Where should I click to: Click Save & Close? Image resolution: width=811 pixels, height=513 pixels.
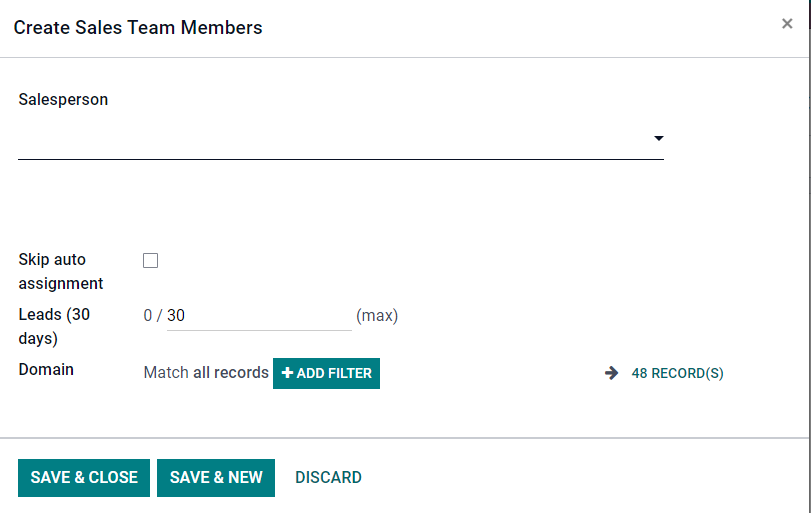[84, 478]
